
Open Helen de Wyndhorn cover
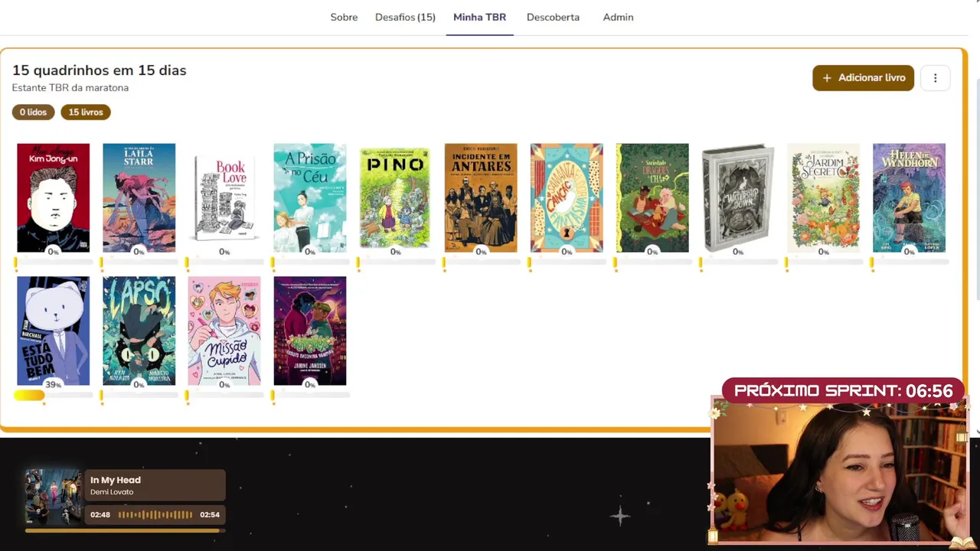tap(909, 197)
